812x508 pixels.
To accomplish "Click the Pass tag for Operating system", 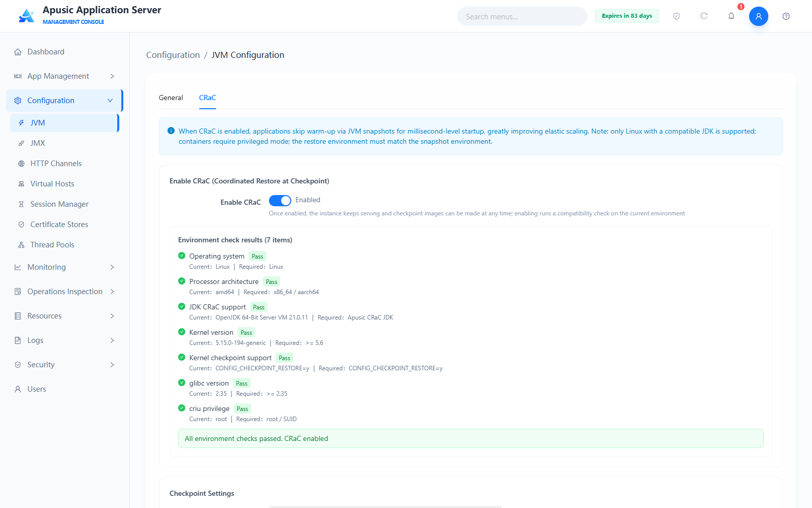I will 257,257.
